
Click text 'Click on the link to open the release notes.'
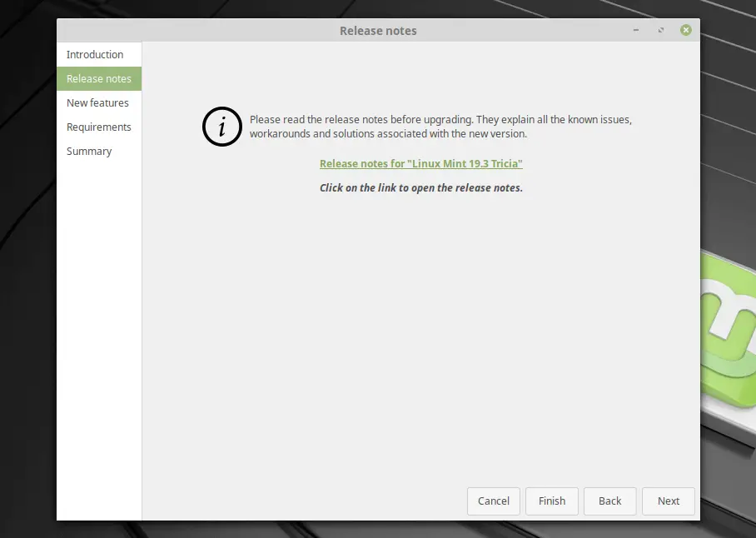point(421,187)
